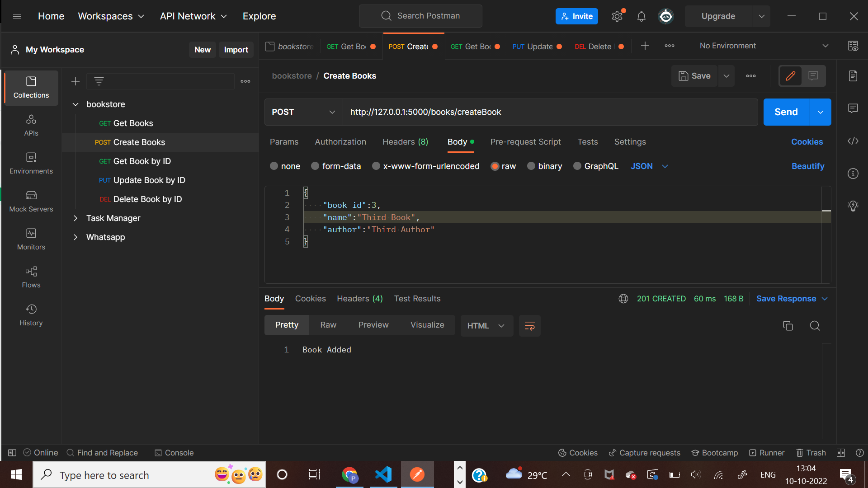
Task: Switch to the Authorization tab
Action: pyautogui.click(x=340, y=142)
